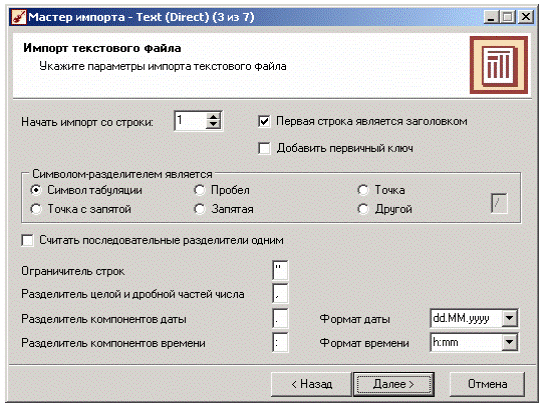Proceed with 'Далее >' button
Viewport: 543px width, 407px height.
[394, 384]
